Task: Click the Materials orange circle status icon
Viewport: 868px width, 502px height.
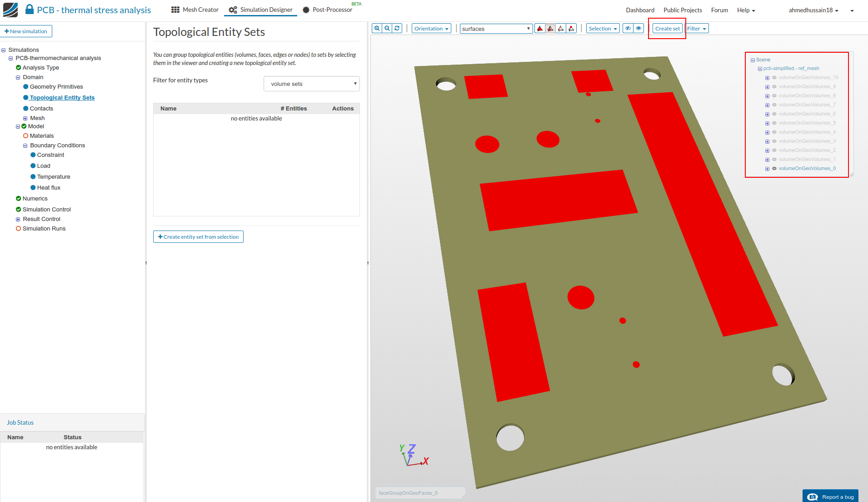Action: coord(25,136)
